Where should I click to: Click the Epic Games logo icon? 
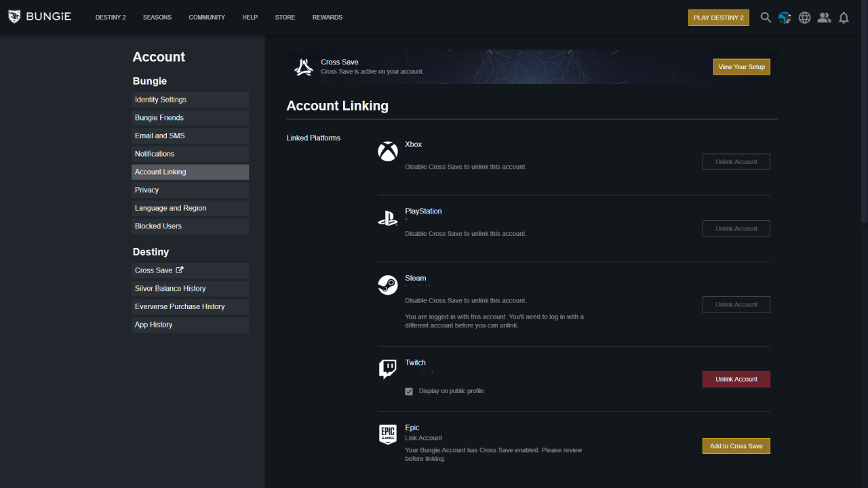pos(387,434)
